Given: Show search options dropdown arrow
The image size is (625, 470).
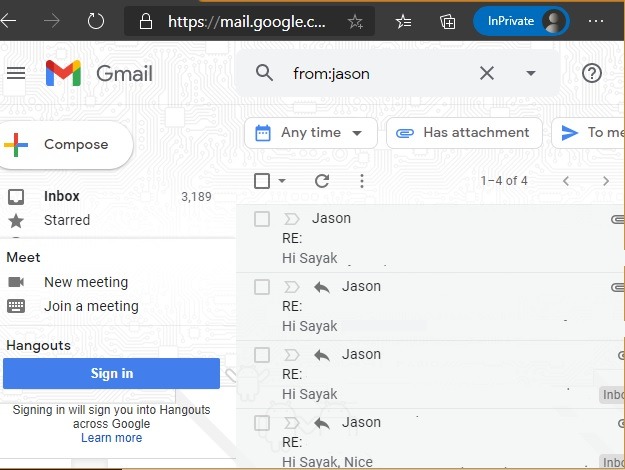Looking at the screenshot, I should (x=531, y=73).
